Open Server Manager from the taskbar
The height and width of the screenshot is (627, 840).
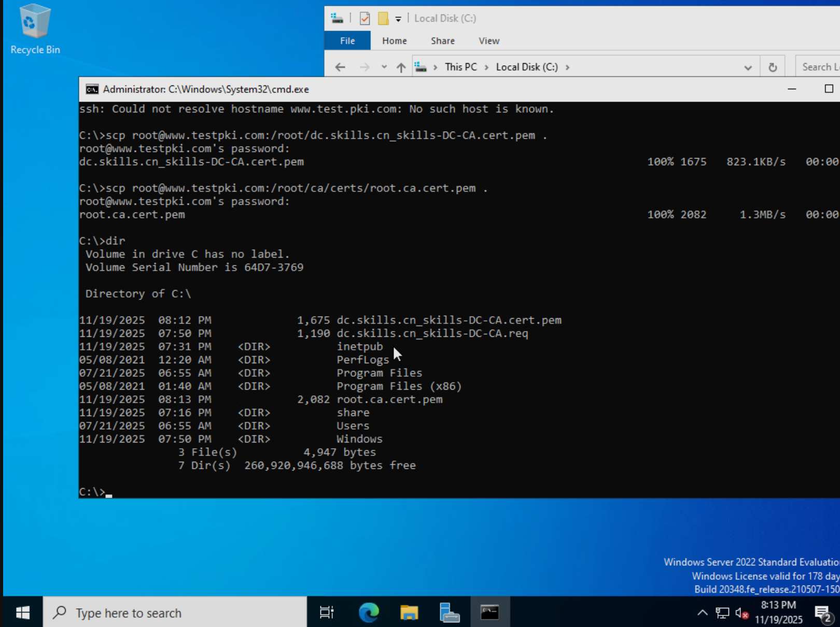pos(449,612)
